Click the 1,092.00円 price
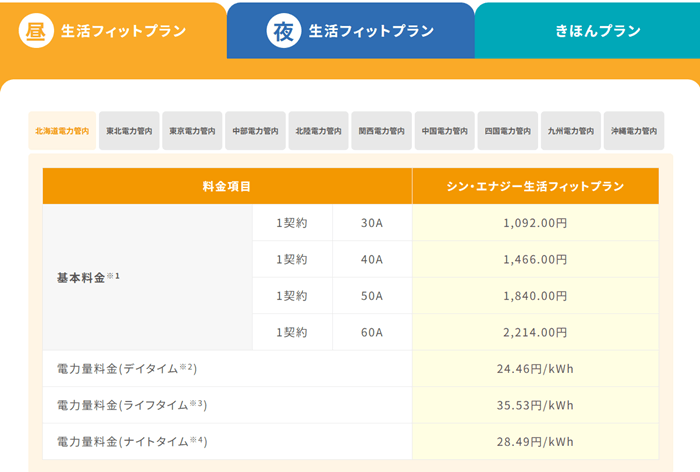Image resolution: width=700 pixels, height=472 pixels. (535, 223)
